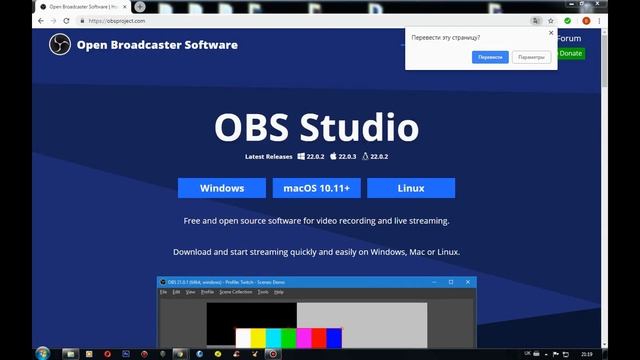Go back with the browser back arrow

pos(41,21)
